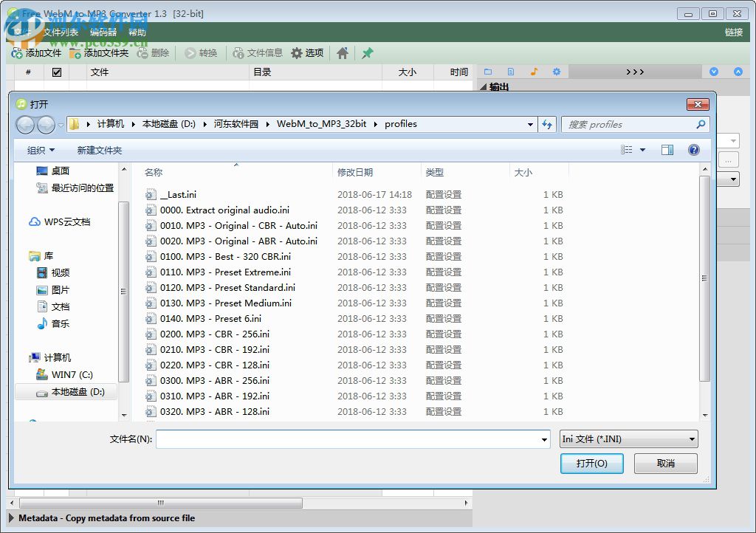Open the Help question mark in the dialog

click(x=693, y=150)
